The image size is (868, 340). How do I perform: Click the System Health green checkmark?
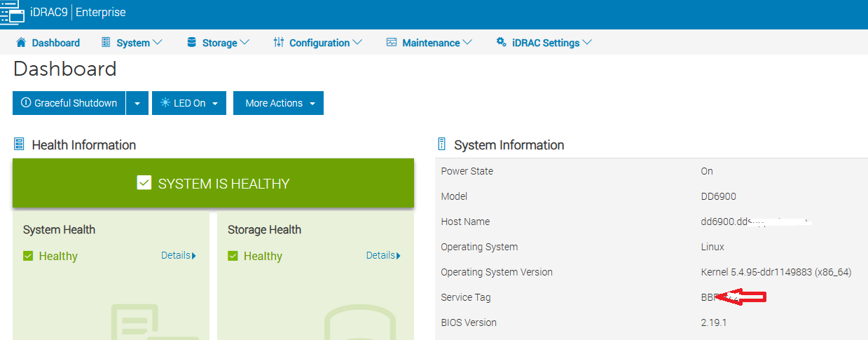(x=28, y=257)
